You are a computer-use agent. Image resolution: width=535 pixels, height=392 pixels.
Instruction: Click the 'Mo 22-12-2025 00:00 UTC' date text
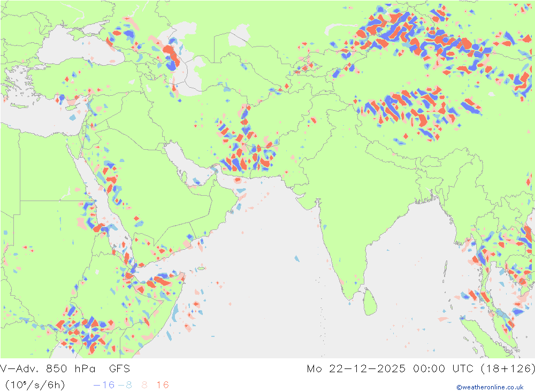click(x=390, y=369)
